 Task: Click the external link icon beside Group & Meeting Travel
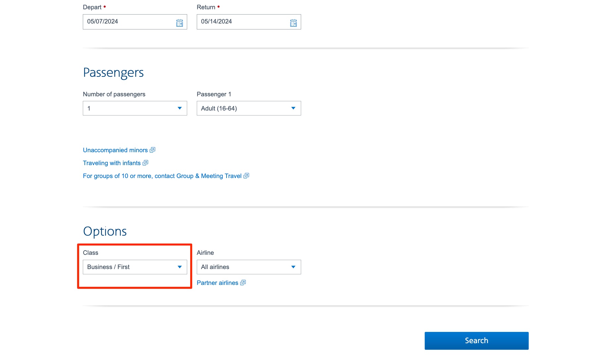[246, 176]
